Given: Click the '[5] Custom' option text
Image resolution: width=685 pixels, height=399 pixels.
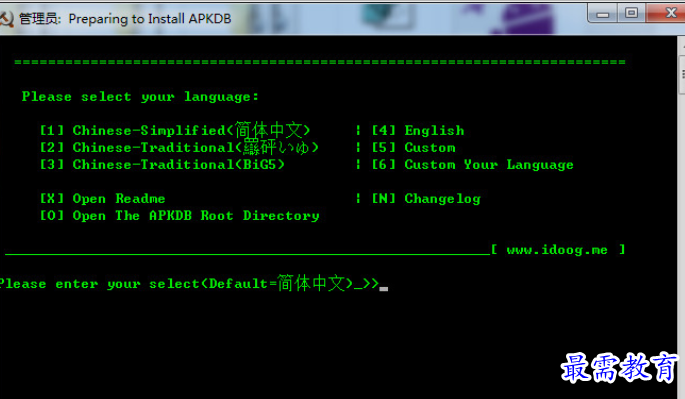Looking at the screenshot, I should [x=413, y=148].
